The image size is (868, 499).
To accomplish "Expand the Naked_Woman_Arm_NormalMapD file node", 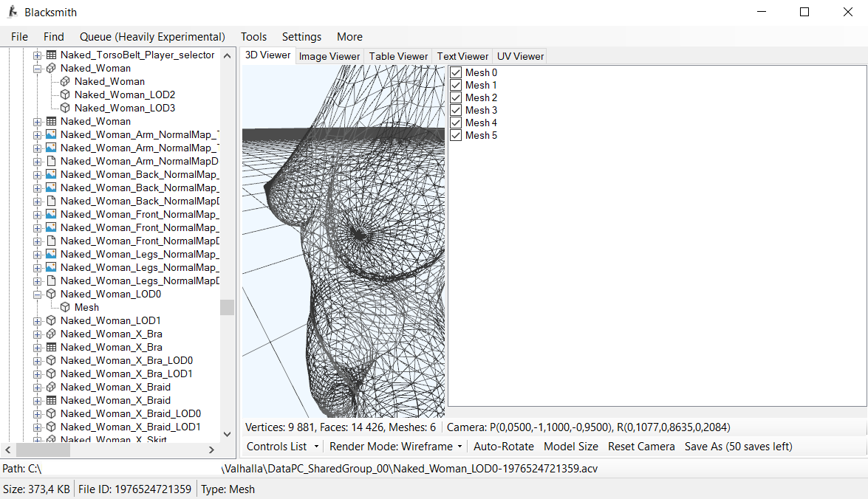I will 37,162.
